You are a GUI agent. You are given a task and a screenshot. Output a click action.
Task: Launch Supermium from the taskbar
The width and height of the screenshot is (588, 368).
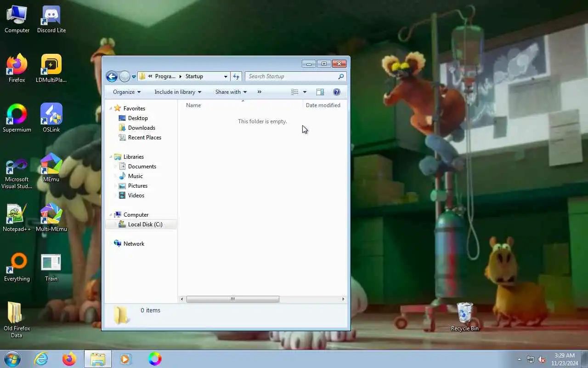[155, 359]
